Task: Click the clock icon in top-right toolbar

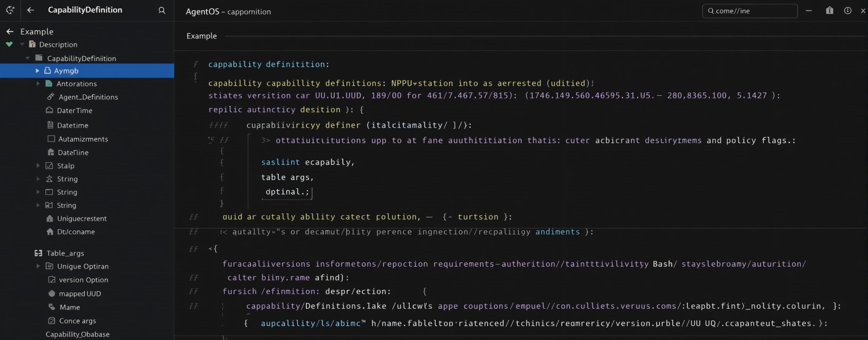Action: click(848, 10)
